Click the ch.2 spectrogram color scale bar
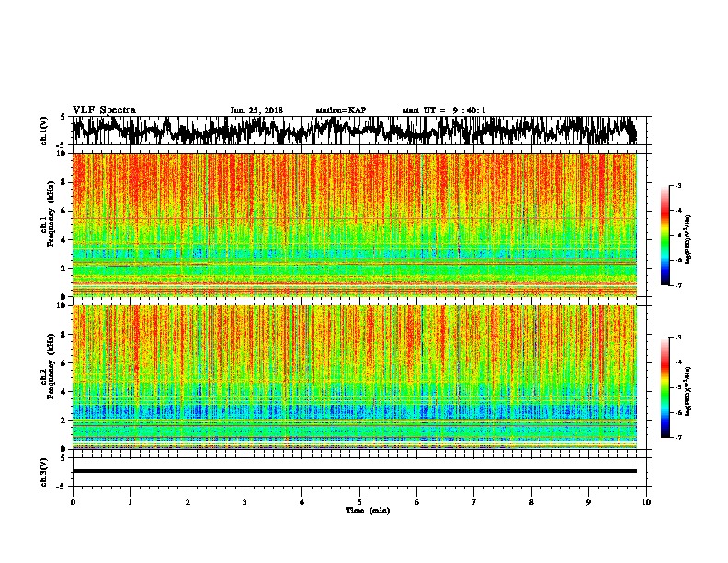 pyautogui.click(x=665, y=387)
